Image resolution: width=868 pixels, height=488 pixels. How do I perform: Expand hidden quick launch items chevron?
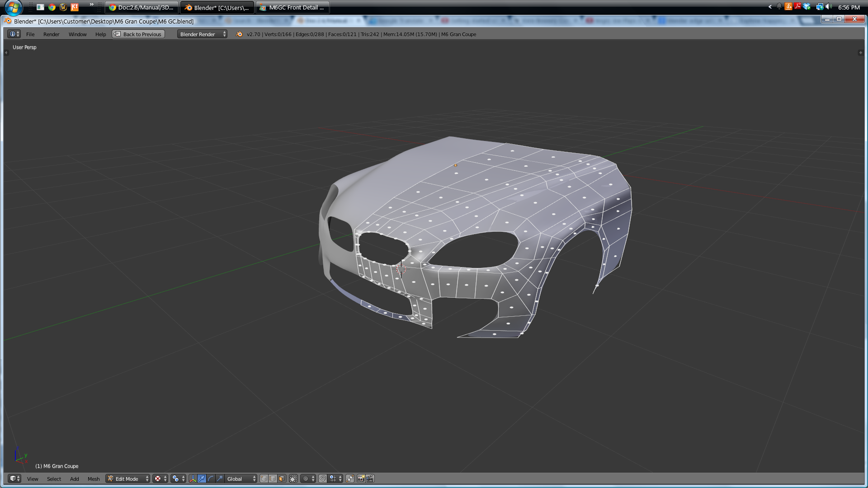coord(92,5)
